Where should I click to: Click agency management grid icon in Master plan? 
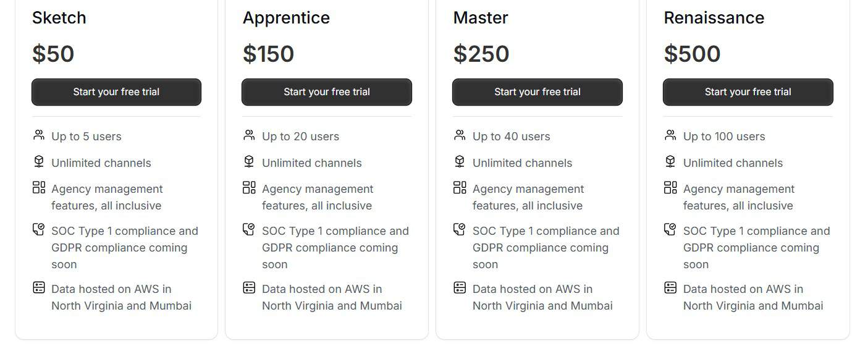point(460,187)
